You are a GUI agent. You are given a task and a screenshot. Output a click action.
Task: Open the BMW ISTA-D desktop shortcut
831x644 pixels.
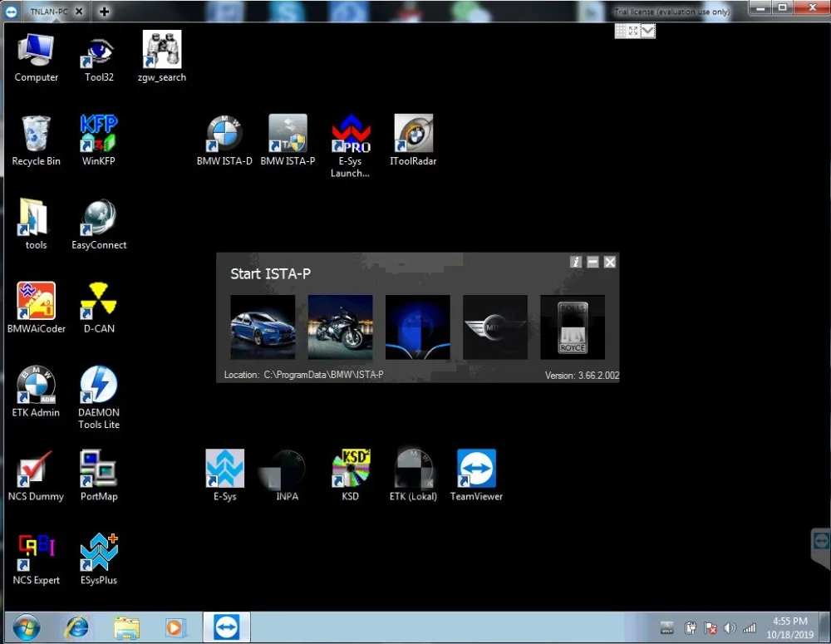[224, 140]
